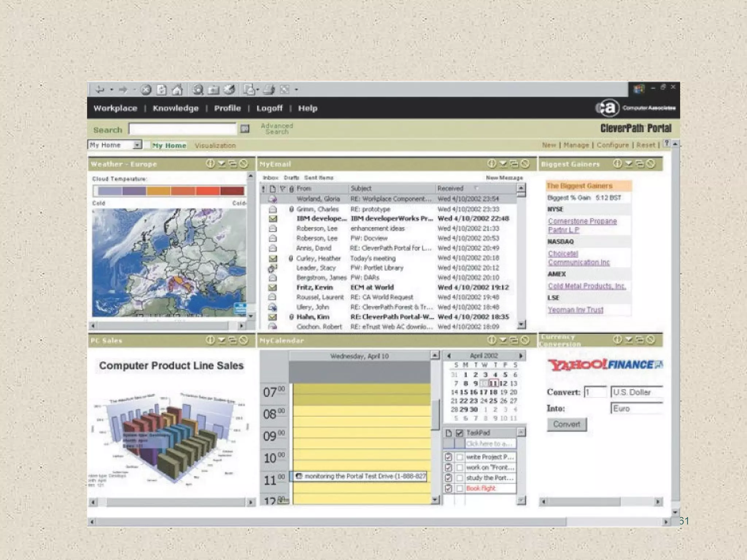Open the Workplace menu
Image resolution: width=747 pixels, height=560 pixels.
[115, 108]
